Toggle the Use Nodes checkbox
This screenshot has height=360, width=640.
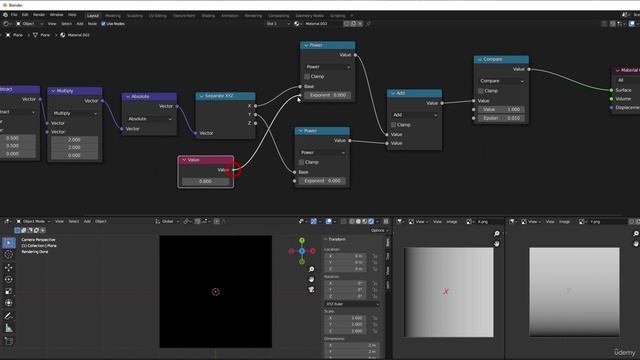[103, 24]
